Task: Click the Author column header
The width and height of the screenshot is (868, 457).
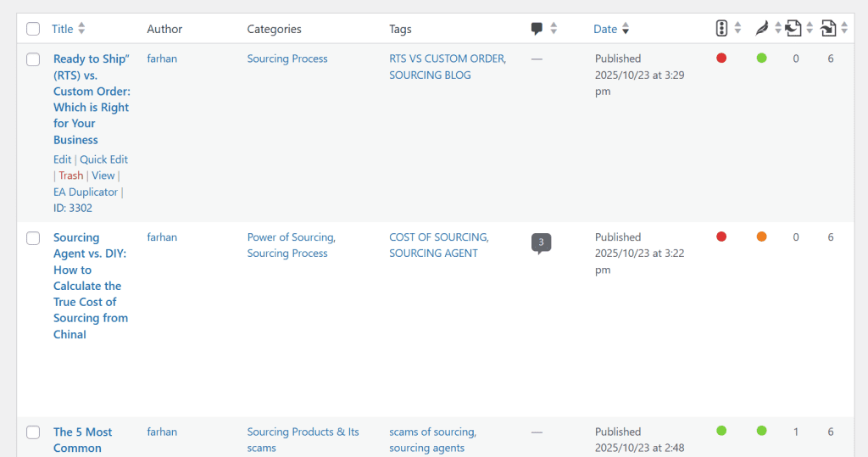Action: (164, 29)
